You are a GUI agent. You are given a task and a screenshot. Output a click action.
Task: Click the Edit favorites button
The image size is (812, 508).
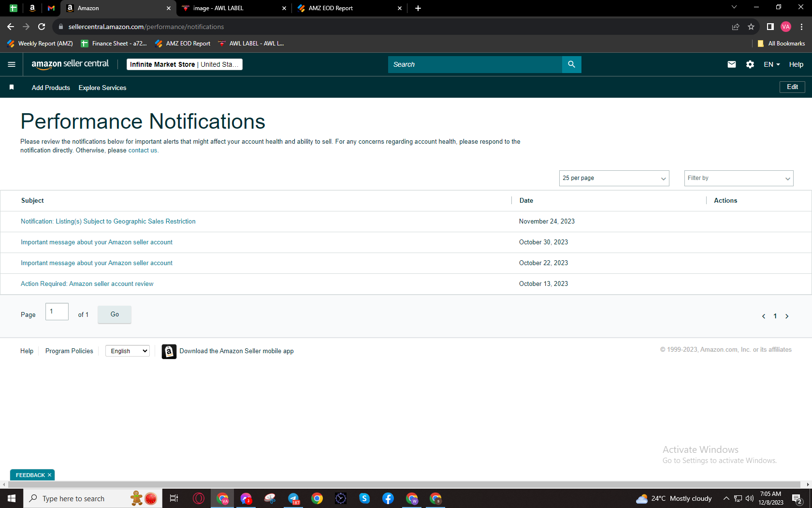click(792, 87)
